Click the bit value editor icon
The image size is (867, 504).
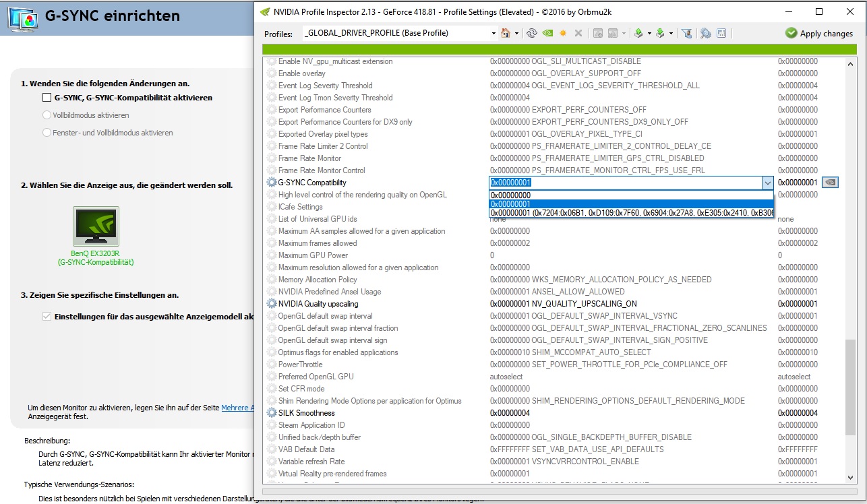(x=721, y=33)
